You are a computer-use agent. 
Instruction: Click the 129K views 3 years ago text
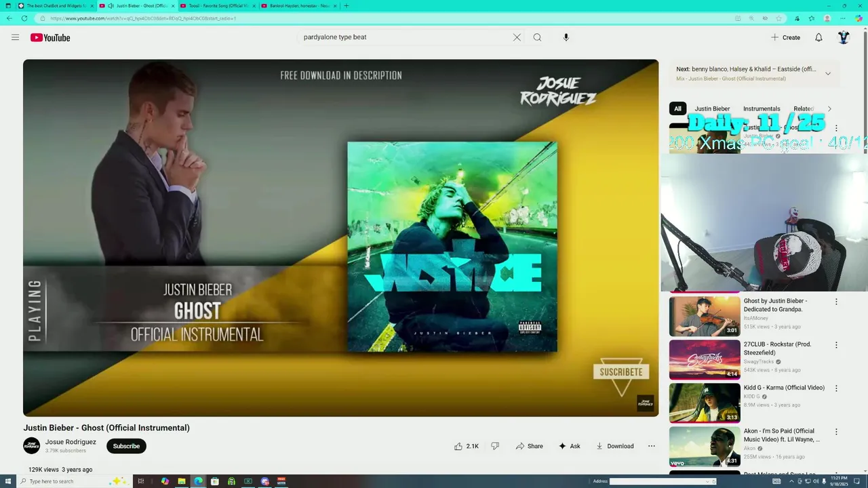tap(60, 469)
